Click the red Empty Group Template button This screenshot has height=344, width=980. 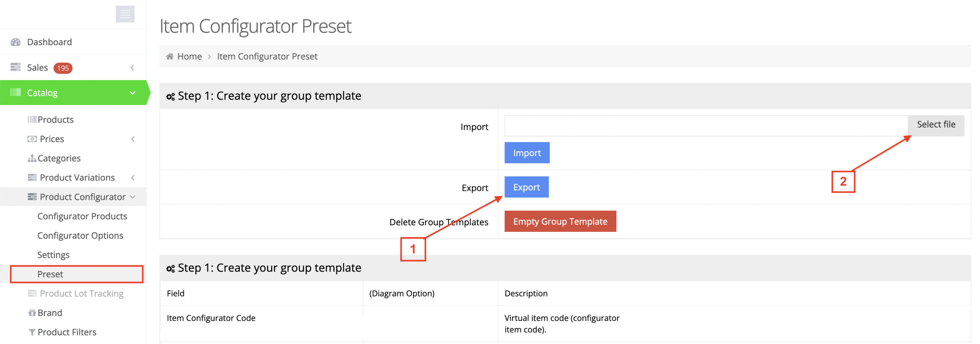coord(560,221)
